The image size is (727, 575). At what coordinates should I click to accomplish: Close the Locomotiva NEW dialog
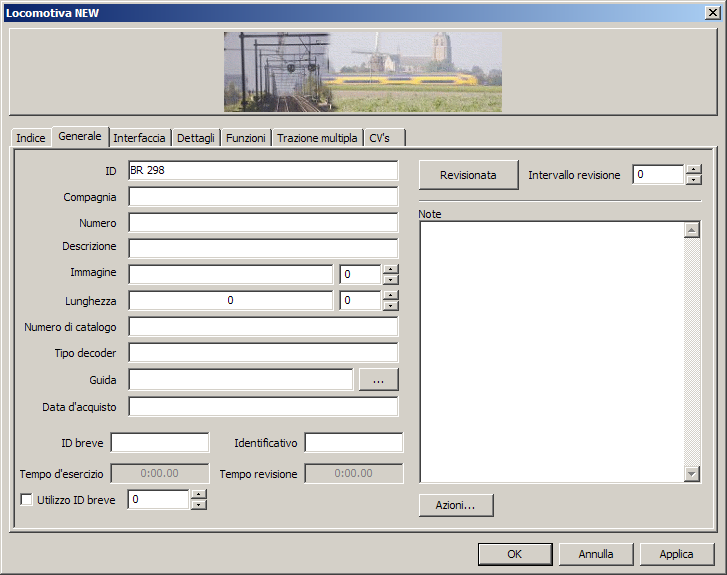[712, 11]
